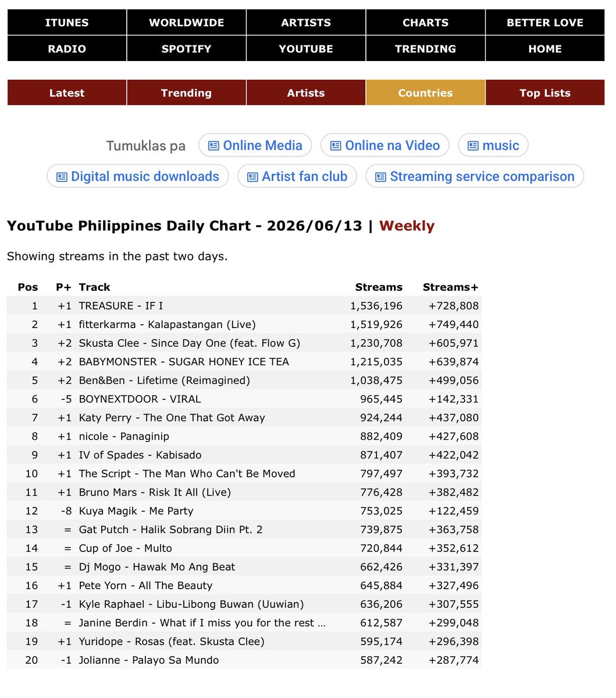Image resolution: width=616 pixels, height=698 pixels.
Task: Select Kuya Magik - Me Party track
Action: coord(136,511)
